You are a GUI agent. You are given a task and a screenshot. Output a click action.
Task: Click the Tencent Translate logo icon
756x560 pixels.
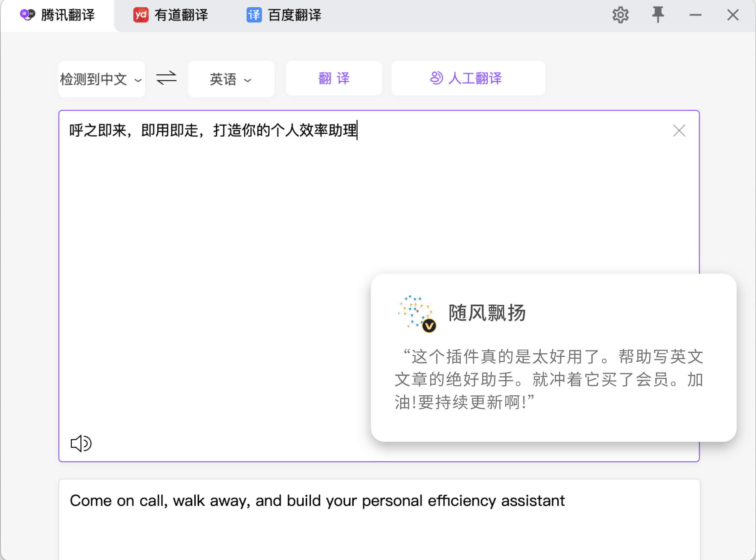pyautogui.click(x=28, y=15)
